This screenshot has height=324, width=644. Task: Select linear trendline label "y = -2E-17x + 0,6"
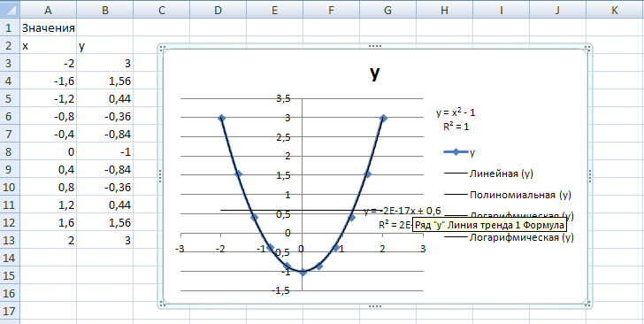tap(402, 211)
